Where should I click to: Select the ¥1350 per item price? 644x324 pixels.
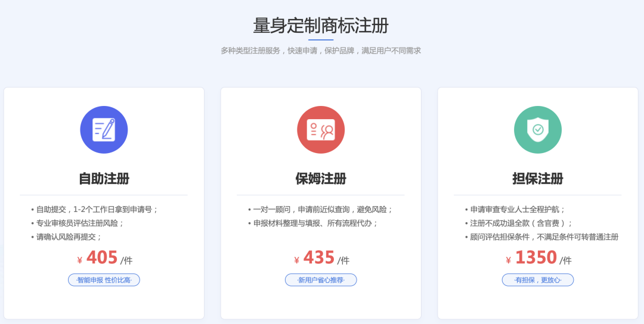pyautogui.click(x=538, y=258)
